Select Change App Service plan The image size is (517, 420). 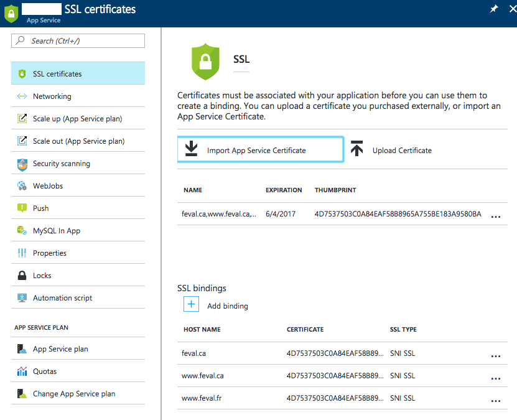tap(78, 393)
